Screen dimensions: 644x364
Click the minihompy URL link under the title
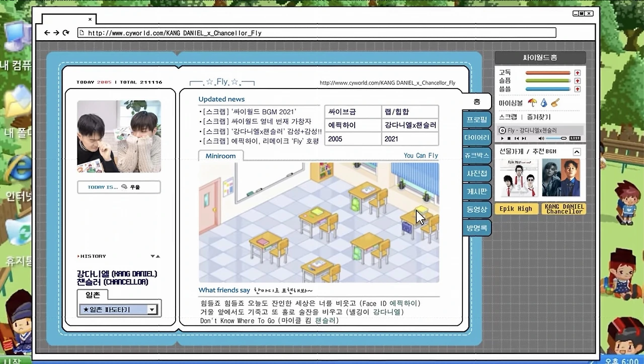click(x=387, y=83)
